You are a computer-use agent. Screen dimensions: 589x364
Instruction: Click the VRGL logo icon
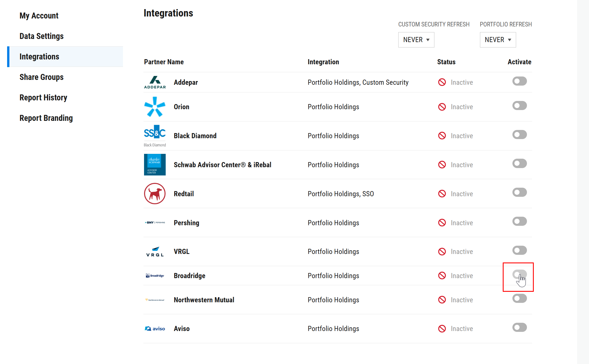[155, 252]
